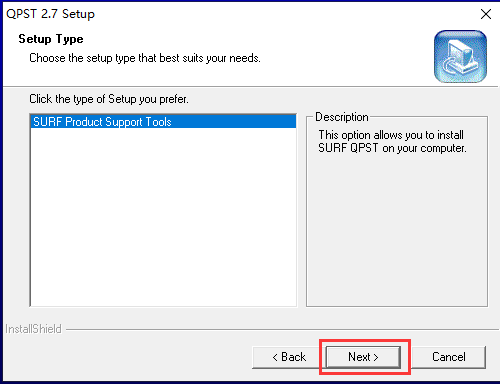Click the arrow on the Back button
This screenshot has width=500, height=384.
275,357
